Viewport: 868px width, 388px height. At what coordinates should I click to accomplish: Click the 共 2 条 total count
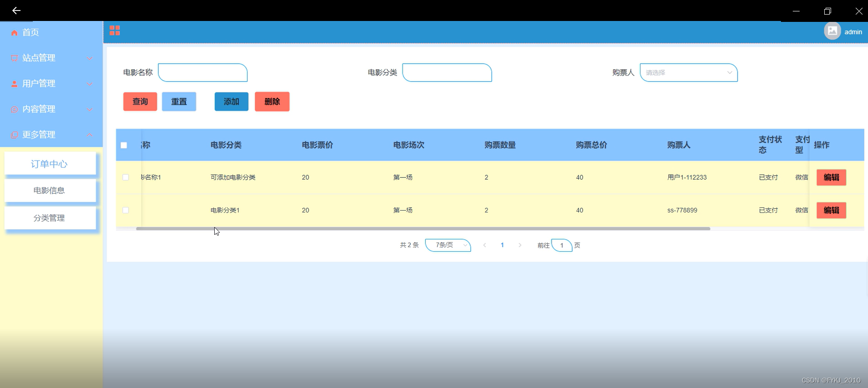coord(409,245)
